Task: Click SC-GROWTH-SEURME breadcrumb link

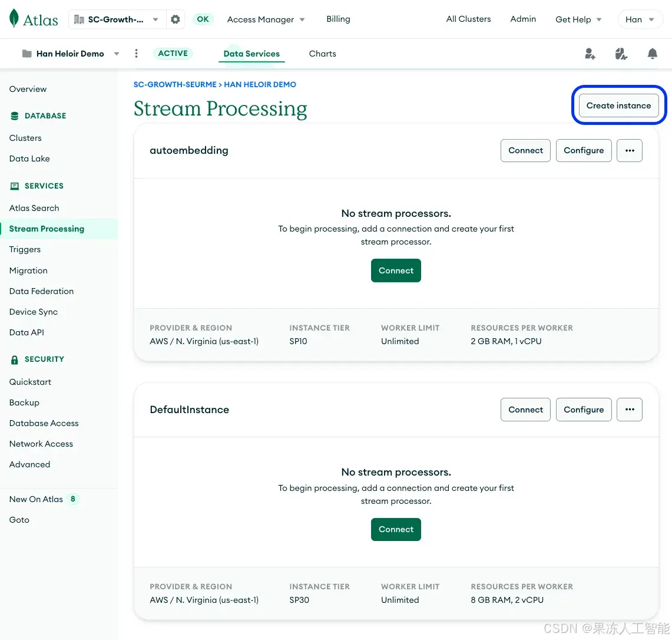Action: (x=175, y=84)
